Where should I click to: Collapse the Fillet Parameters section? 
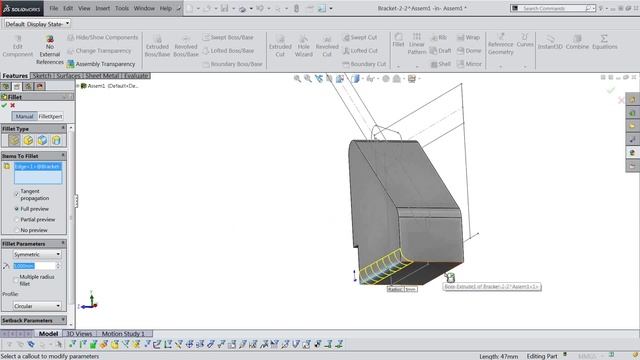63,243
